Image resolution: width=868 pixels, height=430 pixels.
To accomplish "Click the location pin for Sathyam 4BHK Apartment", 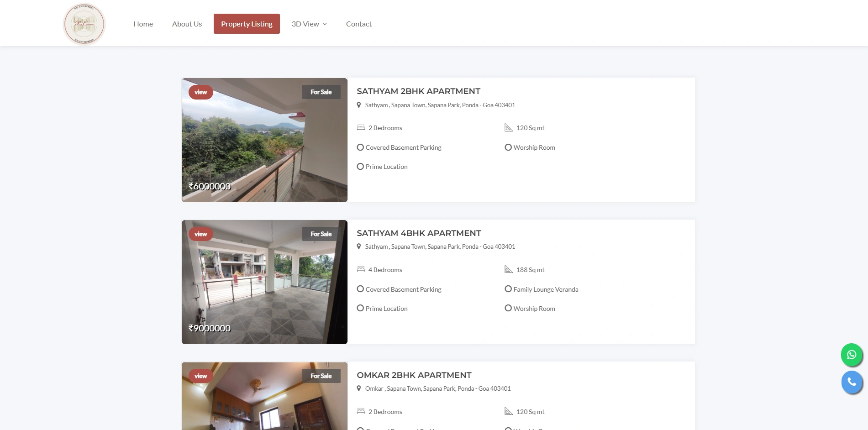I will coord(359,246).
